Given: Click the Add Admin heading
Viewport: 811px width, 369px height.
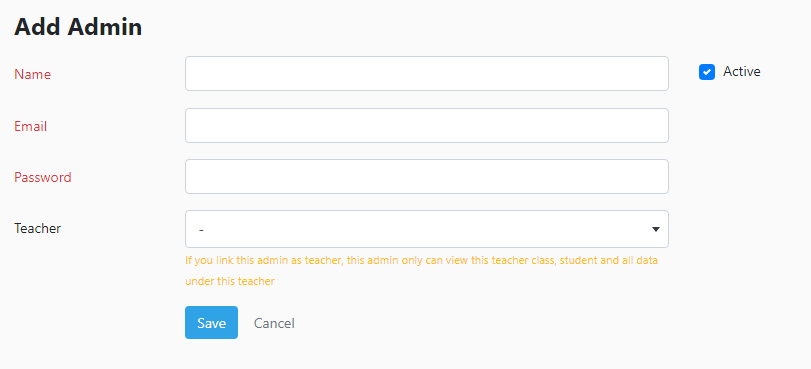Looking at the screenshot, I should tap(78, 26).
